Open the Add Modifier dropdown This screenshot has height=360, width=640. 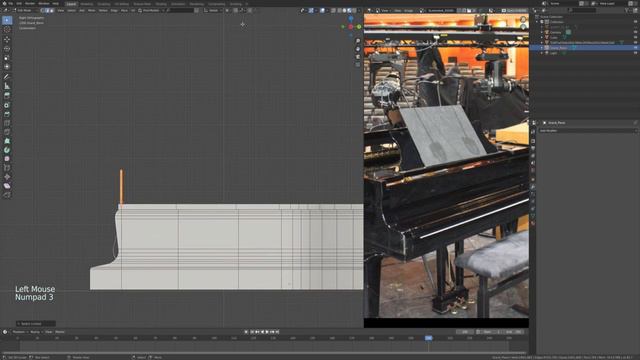(x=588, y=131)
